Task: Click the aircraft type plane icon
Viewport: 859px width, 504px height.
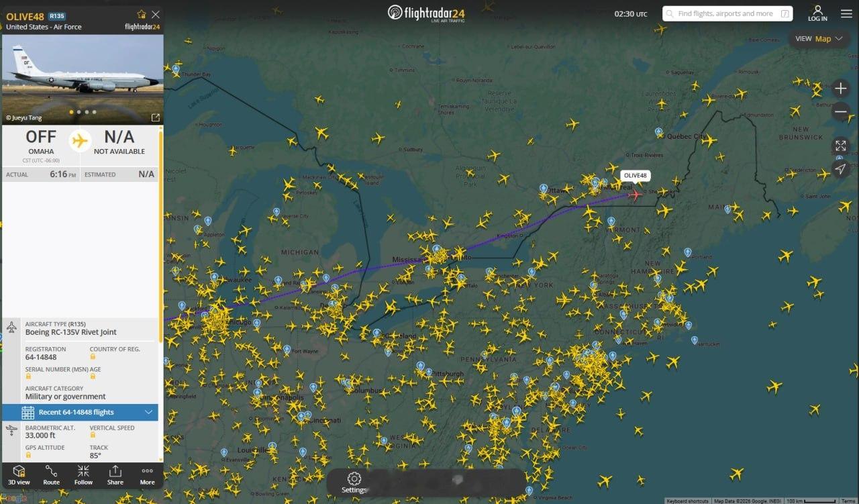Action: pyautogui.click(x=12, y=327)
